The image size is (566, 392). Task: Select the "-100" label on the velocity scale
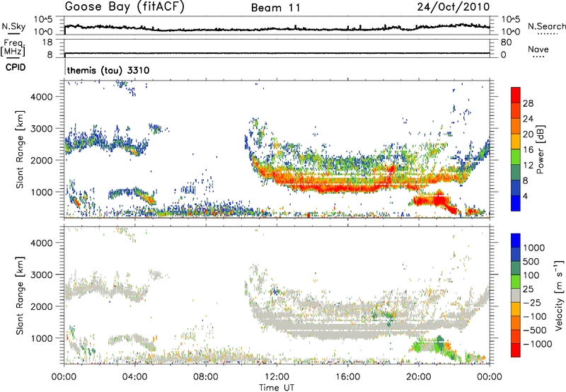pos(534,316)
